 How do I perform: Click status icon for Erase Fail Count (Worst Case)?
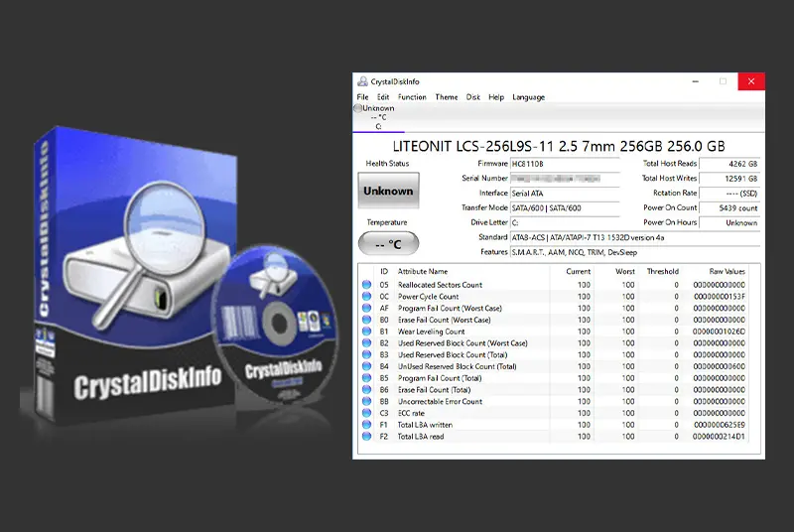366,320
